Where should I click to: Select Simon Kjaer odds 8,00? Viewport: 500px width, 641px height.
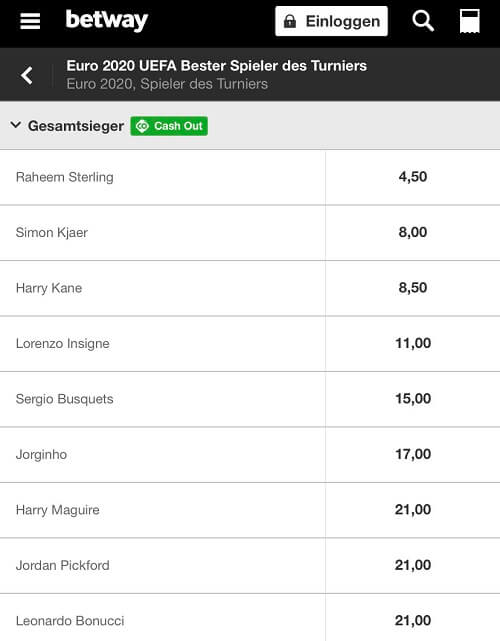point(413,233)
